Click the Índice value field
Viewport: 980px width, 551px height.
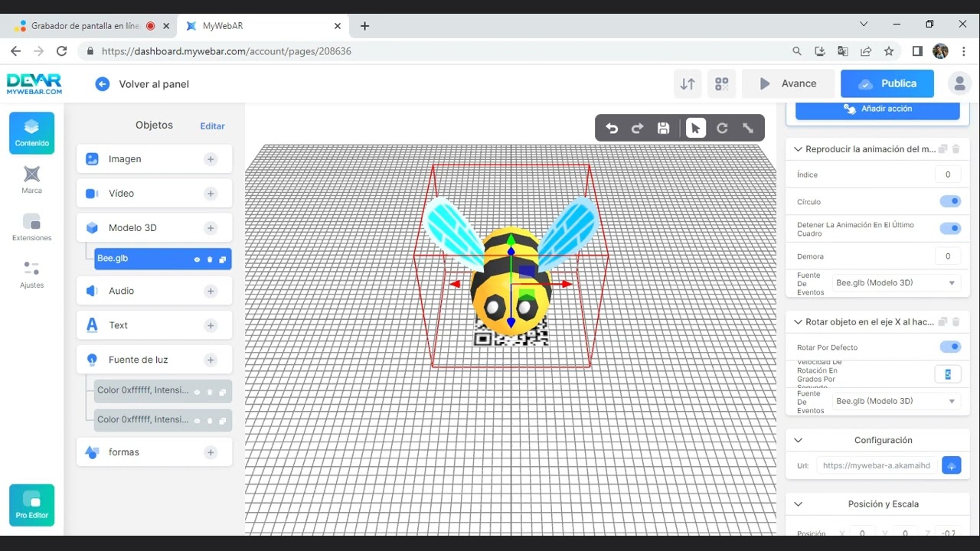point(948,174)
